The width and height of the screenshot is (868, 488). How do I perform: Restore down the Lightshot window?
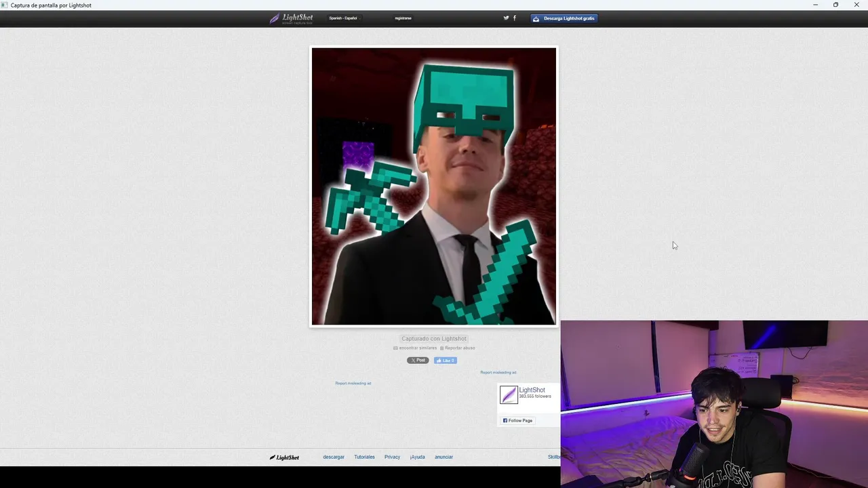(835, 5)
